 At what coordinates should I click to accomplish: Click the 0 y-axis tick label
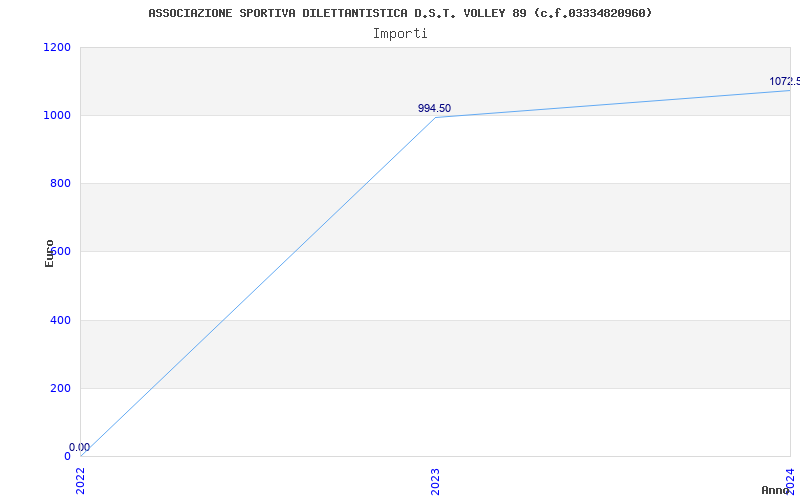click(x=67, y=456)
